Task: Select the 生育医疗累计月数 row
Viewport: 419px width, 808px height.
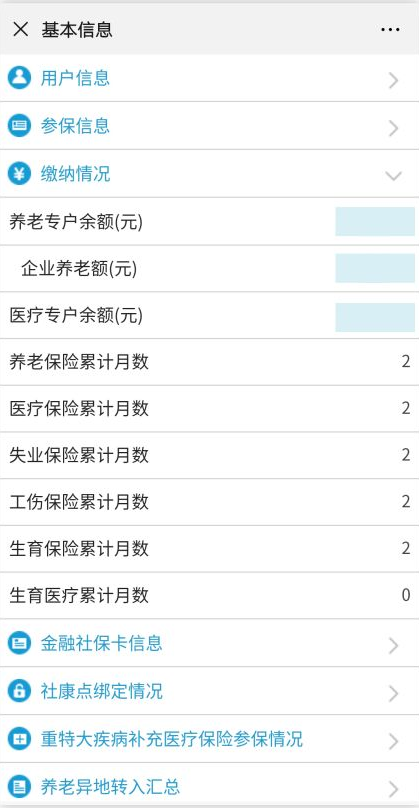Action: [x=209, y=595]
